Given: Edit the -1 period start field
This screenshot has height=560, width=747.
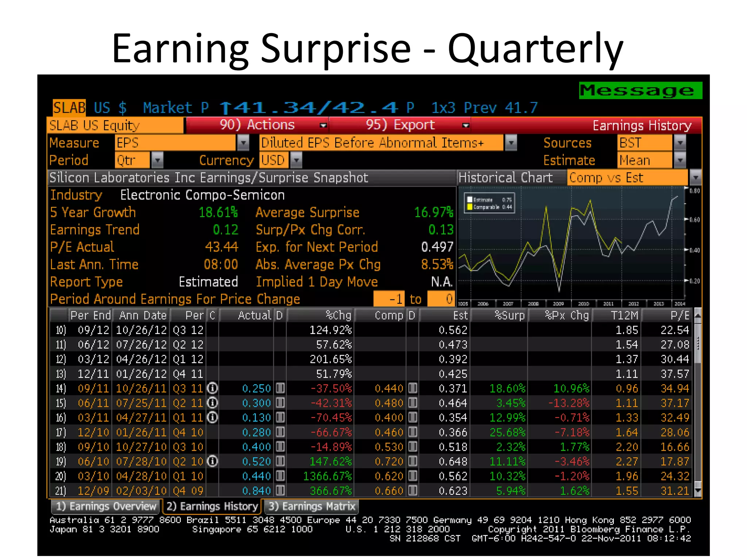Looking at the screenshot, I should click(x=389, y=299).
